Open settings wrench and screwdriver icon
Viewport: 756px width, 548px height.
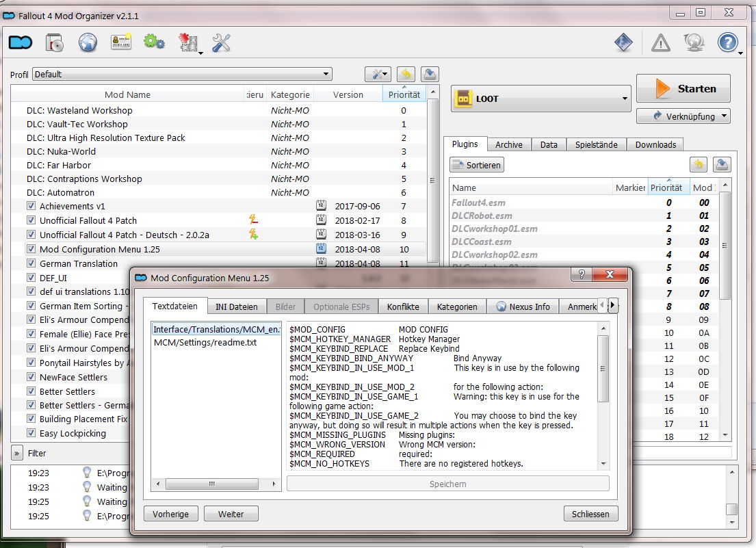click(x=221, y=43)
